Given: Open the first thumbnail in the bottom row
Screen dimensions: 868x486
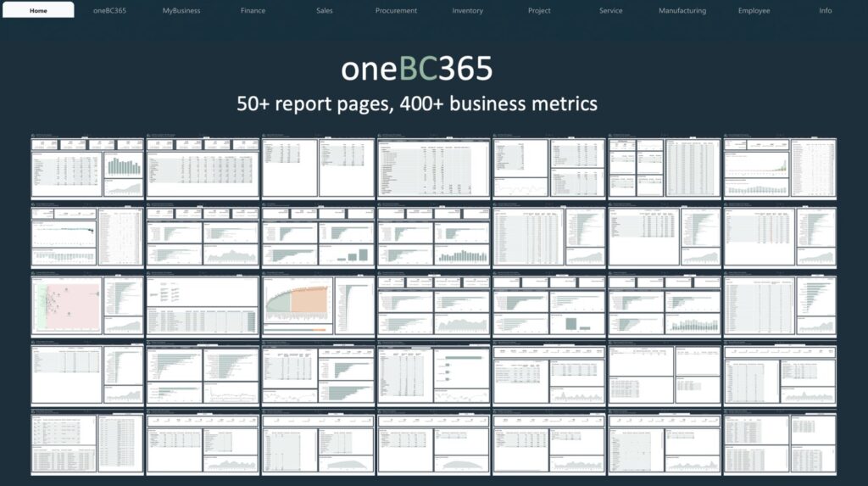Looking at the screenshot, I should 87,443.
